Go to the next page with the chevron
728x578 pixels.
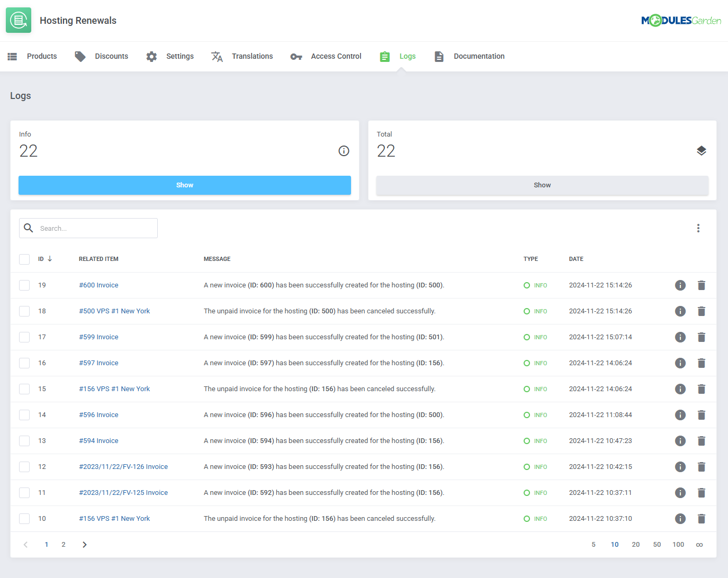(x=85, y=545)
